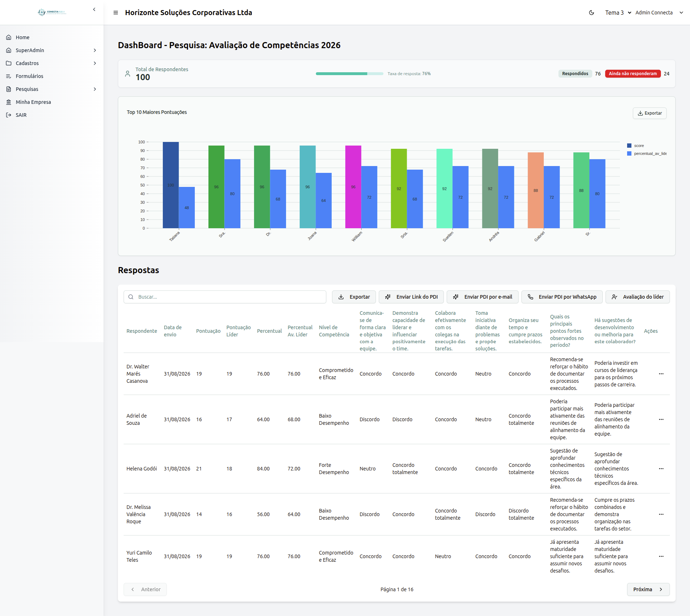690x616 pixels.
Task: Click Enviar Link do PDI button
Action: pos(411,297)
